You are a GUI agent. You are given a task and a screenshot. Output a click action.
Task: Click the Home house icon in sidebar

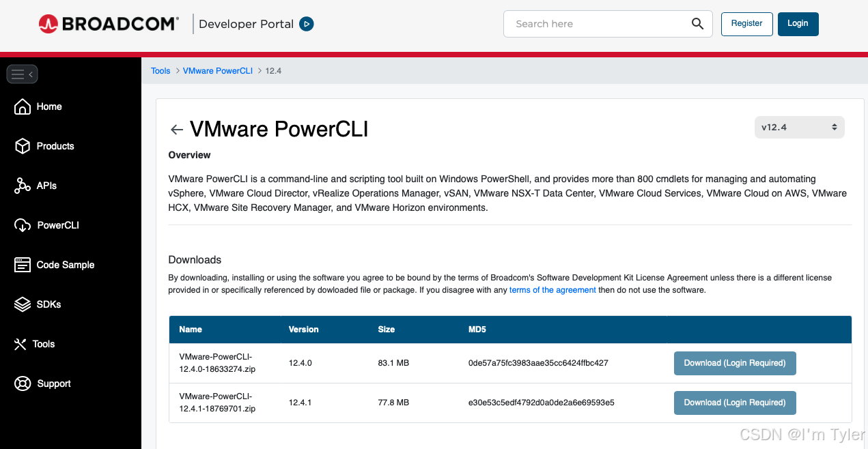click(x=23, y=107)
